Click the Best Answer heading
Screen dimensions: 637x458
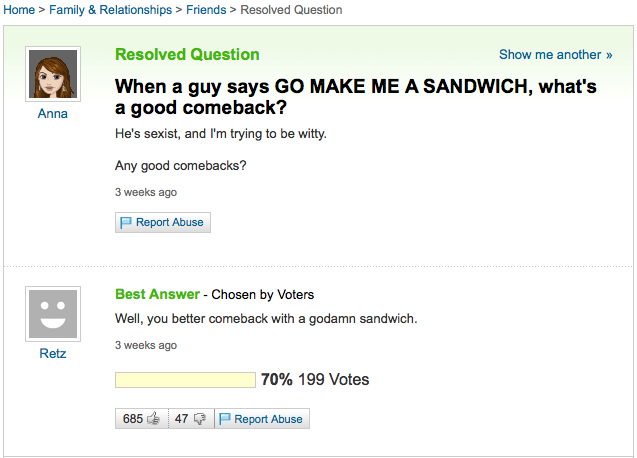[157, 294]
